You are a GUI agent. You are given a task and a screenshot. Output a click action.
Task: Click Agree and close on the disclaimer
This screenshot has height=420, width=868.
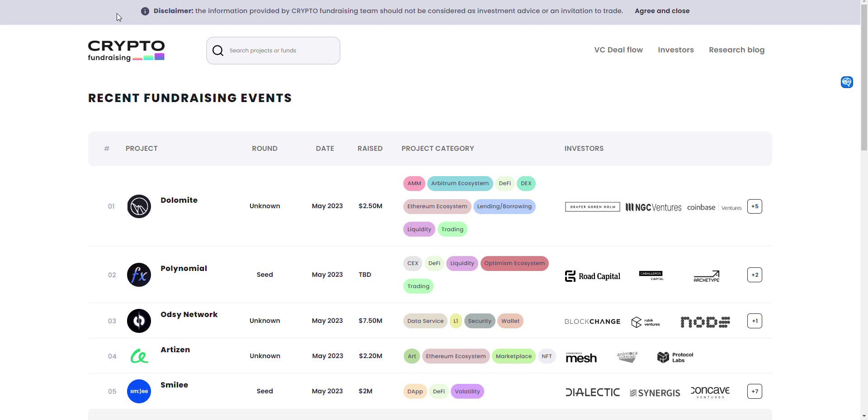click(x=662, y=11)
